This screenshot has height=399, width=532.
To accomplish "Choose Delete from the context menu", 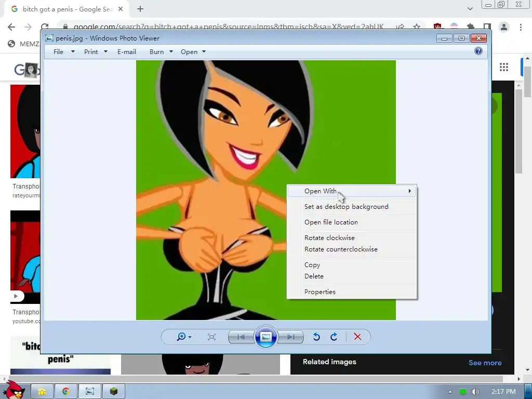I will (352, 276).
